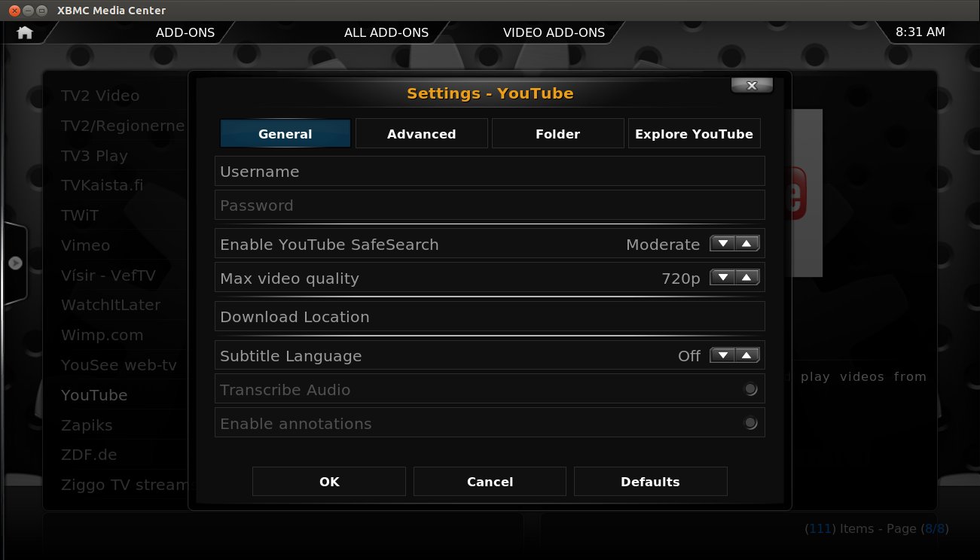The height and width of the screenshot is (560, 980).
Task: Open the Folder tab
Action: pos(557,134)
